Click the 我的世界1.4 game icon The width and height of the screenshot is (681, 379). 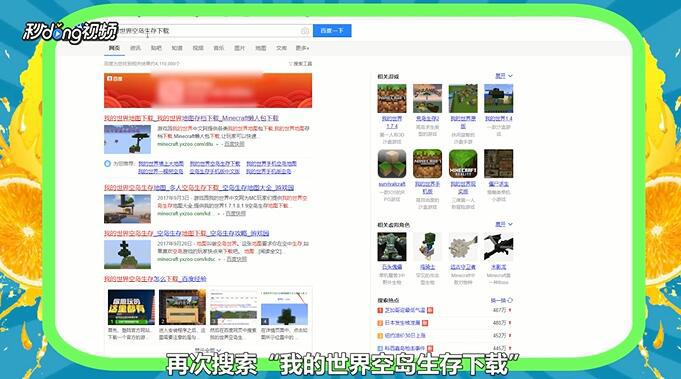coord(499,99)
